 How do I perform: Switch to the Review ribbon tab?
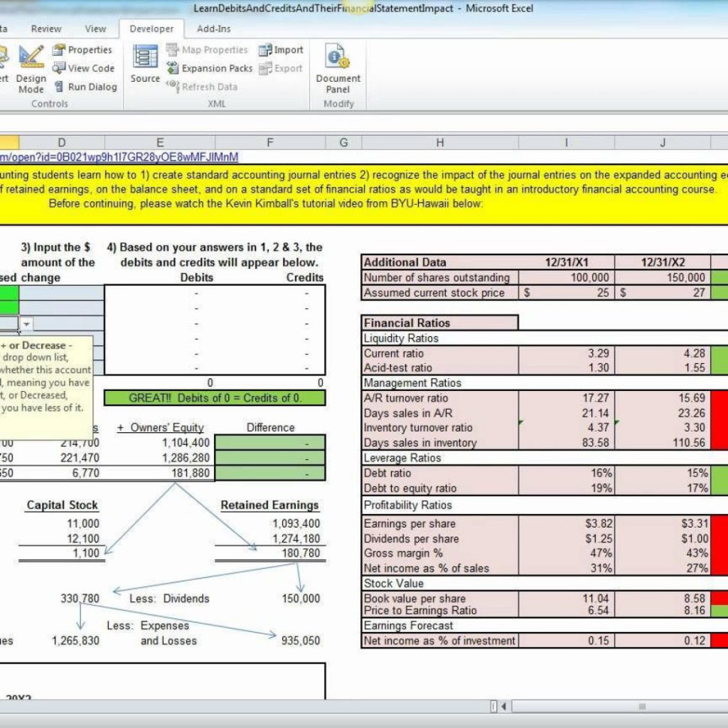coord(47,29)
